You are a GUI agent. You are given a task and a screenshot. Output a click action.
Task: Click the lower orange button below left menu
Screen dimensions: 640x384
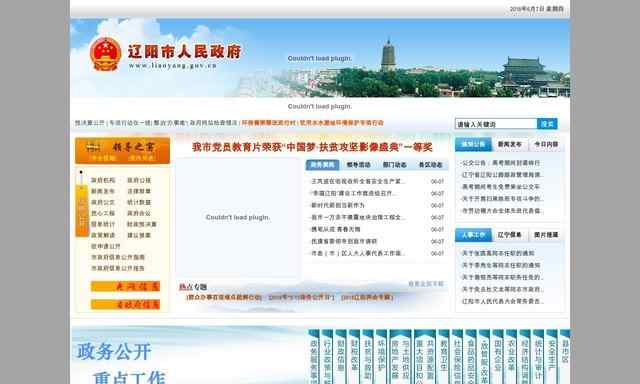tap(125, 304)
